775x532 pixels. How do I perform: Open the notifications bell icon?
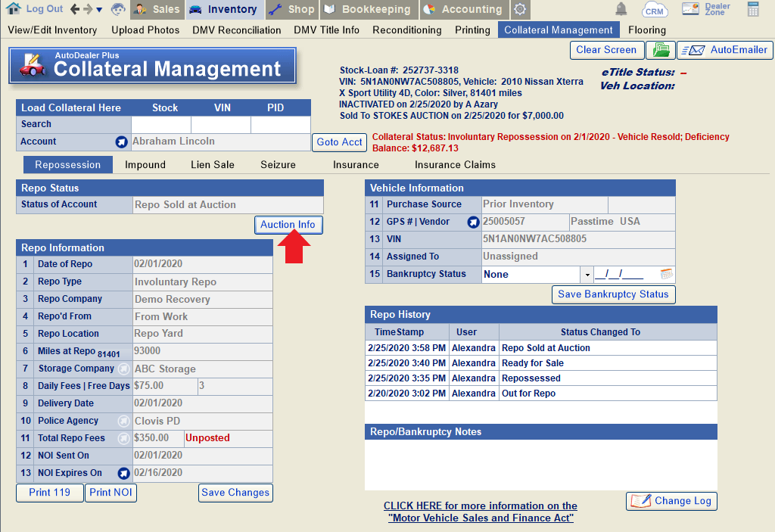coord(621,9)
